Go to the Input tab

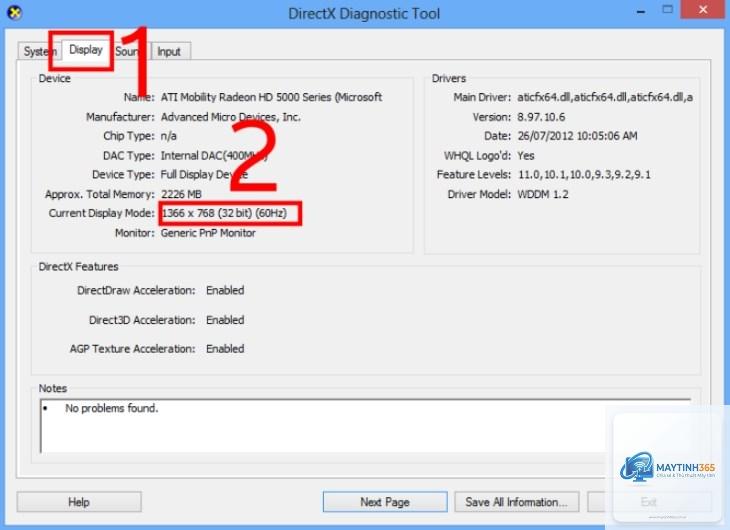click(x=169, y=51)
